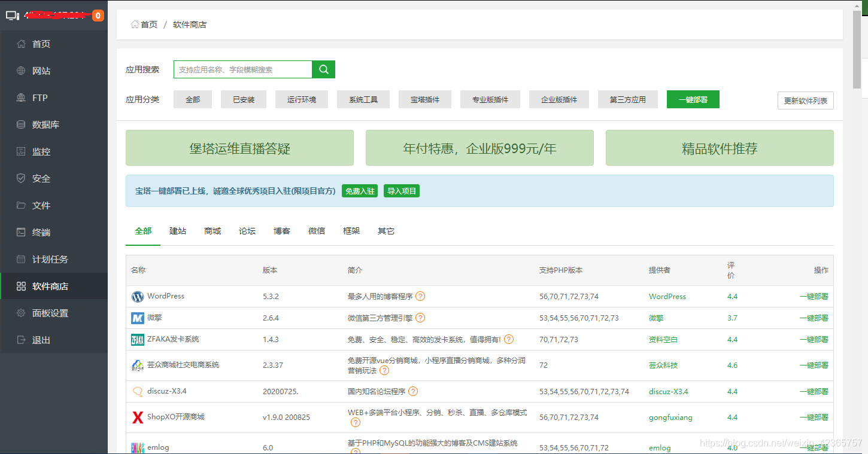
Task: Filter by 系统工具 category
Action: [363, 99]
